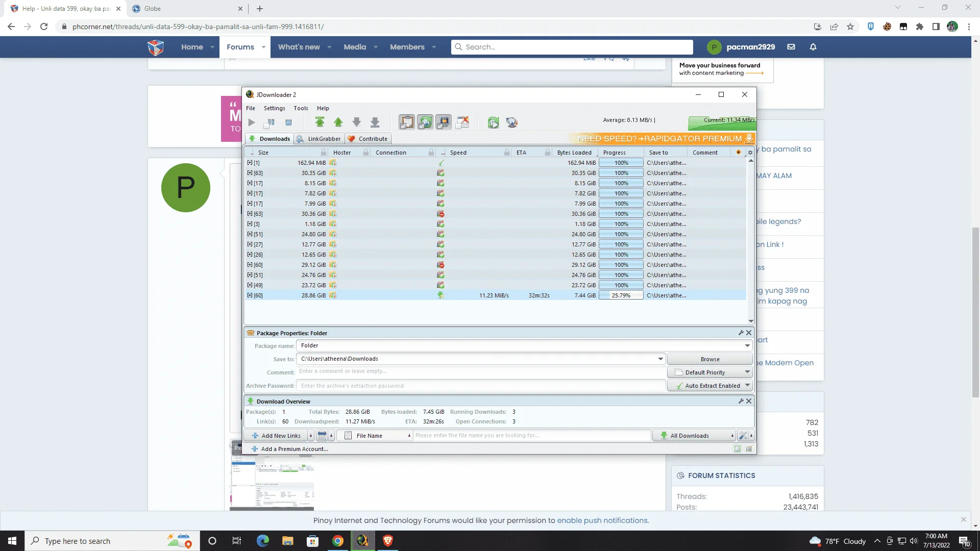The width and height of the screenshot is (980, 551).
Task: Open the Default Priority dropdown
Action: 709,372
